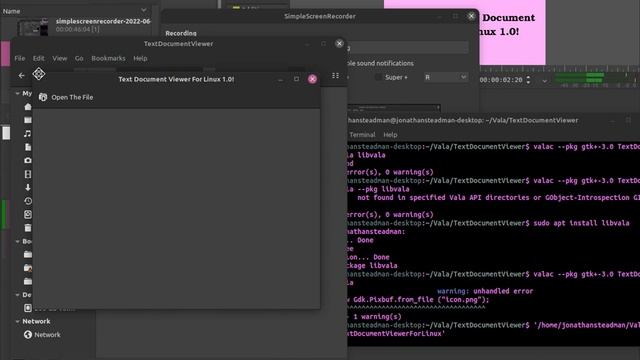640x360 pixels.
Task: Click the diamond app icon in the viewer title bar
Action: click(39, 74)
